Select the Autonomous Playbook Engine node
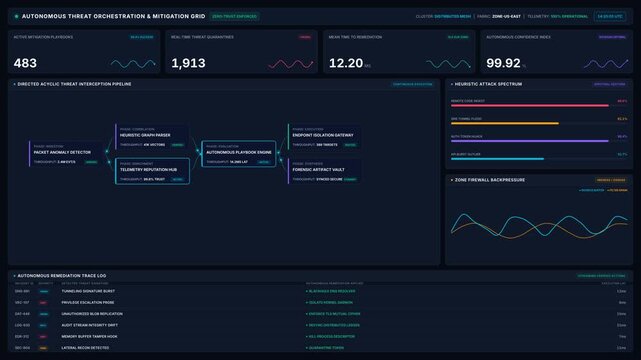641x360 pixels. tap(239, 154)
